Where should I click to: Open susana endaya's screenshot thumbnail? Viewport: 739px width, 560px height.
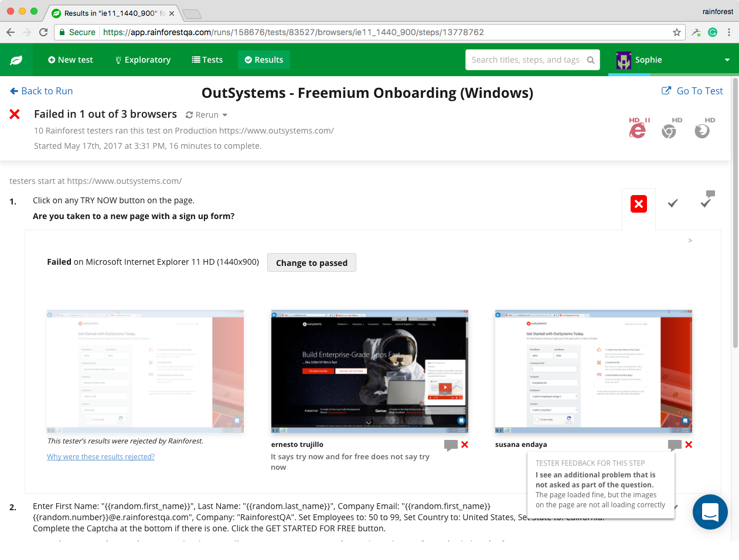pyautogui.click(x=594, y=371)
